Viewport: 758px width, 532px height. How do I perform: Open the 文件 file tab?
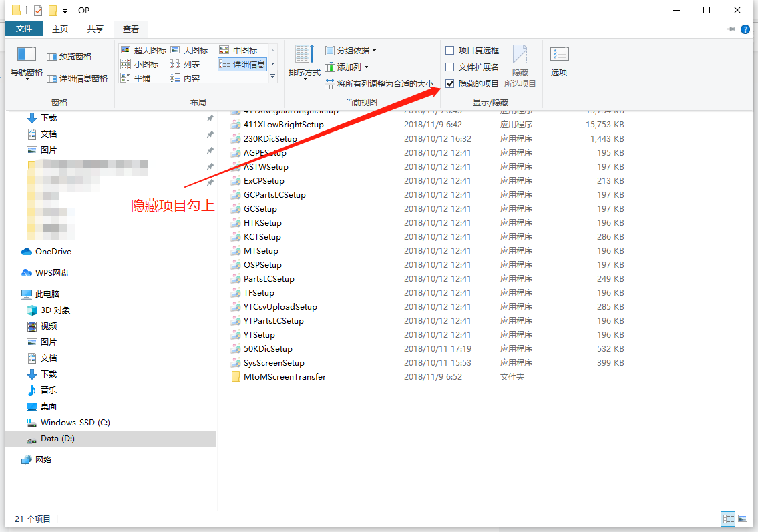coord(23,29)
